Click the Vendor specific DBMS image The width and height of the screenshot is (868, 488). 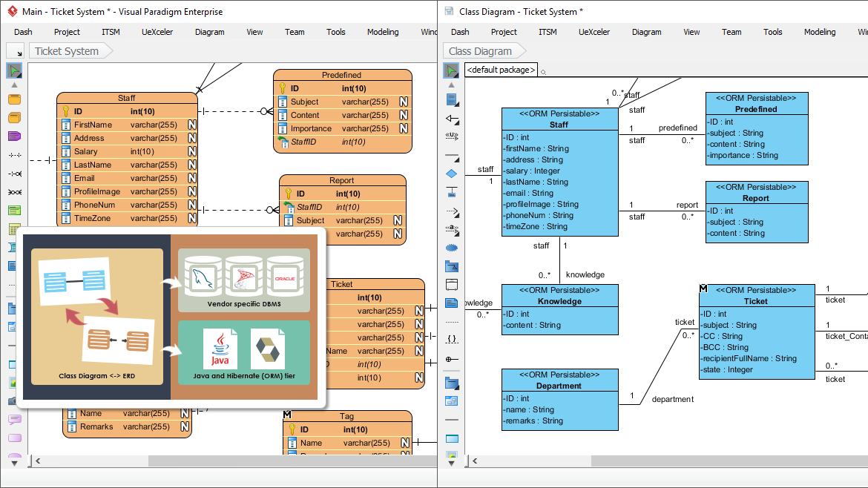[244, 280]
